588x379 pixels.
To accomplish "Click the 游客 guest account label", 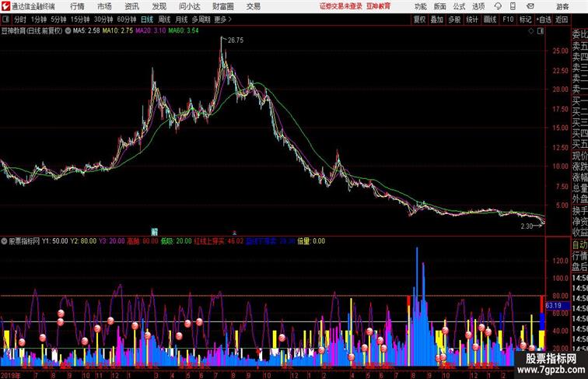I will click(562, 6).
